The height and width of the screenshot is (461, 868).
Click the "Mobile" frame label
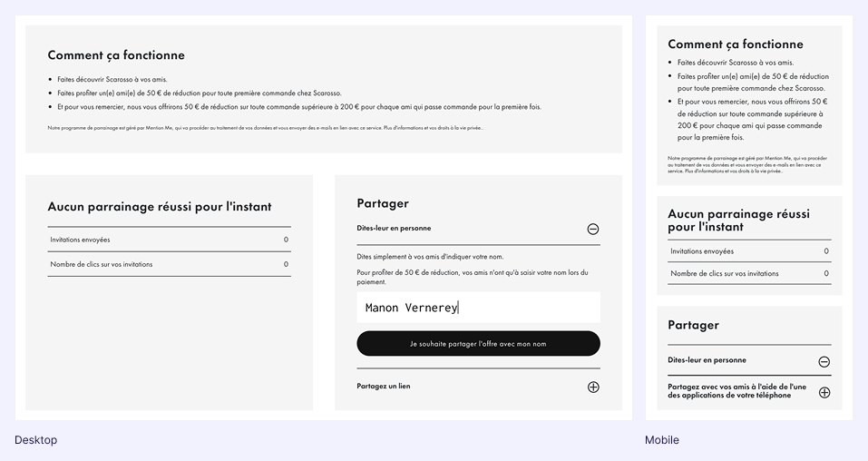(662, 440)
